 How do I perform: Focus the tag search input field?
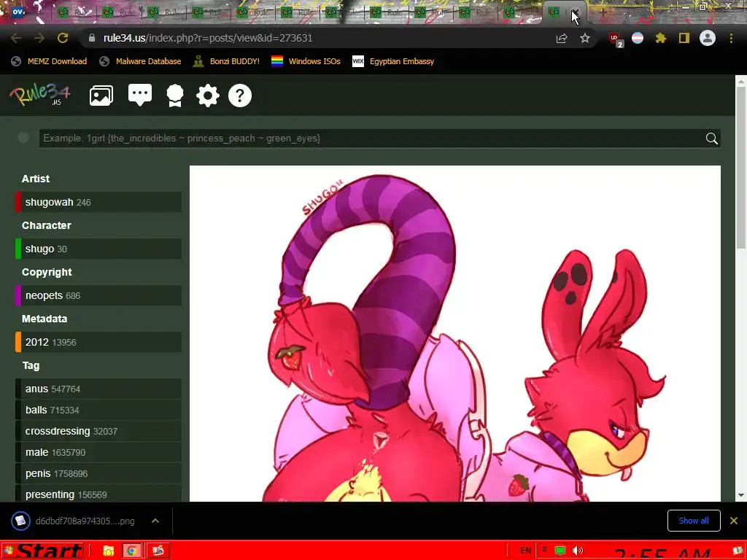[x=371, y=138]
